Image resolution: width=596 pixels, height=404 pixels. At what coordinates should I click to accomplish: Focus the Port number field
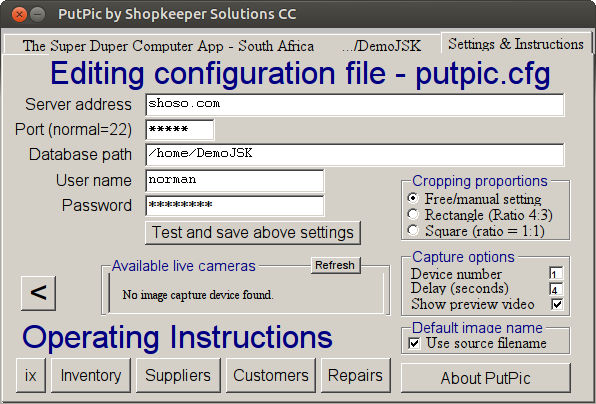click(x=179, y=130)
